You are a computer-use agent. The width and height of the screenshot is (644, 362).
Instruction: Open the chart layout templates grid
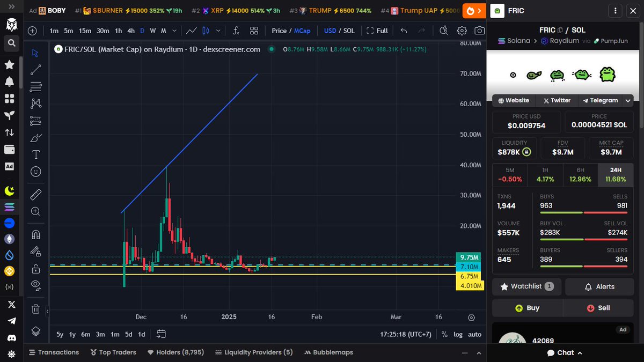click(x=254, y=31)
